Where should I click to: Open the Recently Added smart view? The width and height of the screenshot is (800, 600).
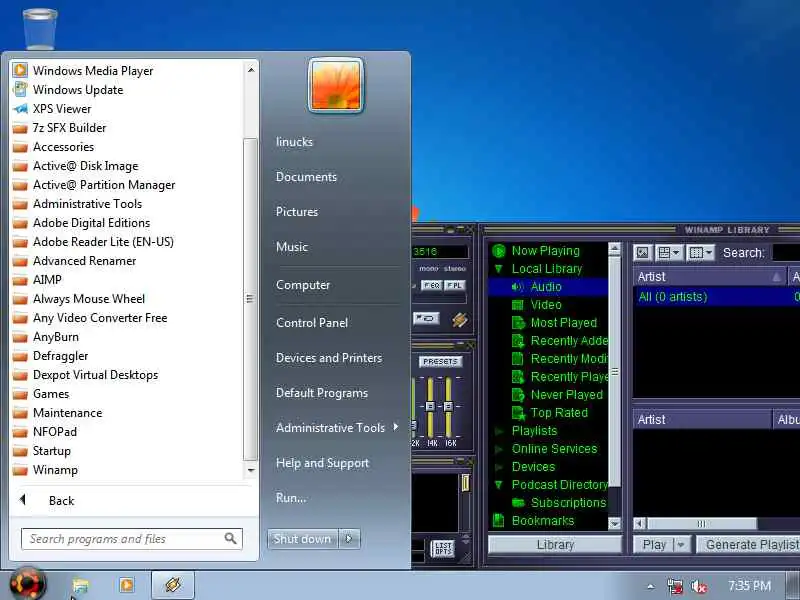(560, 340)
